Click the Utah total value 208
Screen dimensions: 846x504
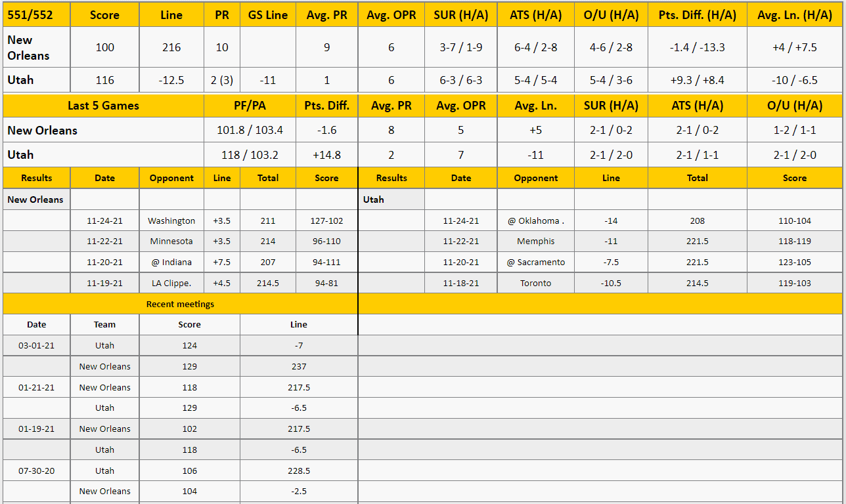[x=698, y=220]
